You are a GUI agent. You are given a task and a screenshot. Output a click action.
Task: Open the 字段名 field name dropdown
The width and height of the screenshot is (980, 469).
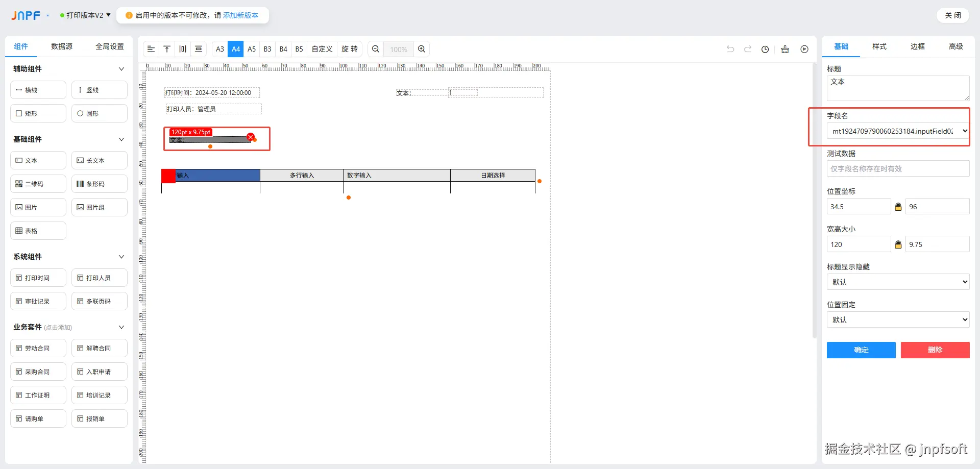point(898,131)
